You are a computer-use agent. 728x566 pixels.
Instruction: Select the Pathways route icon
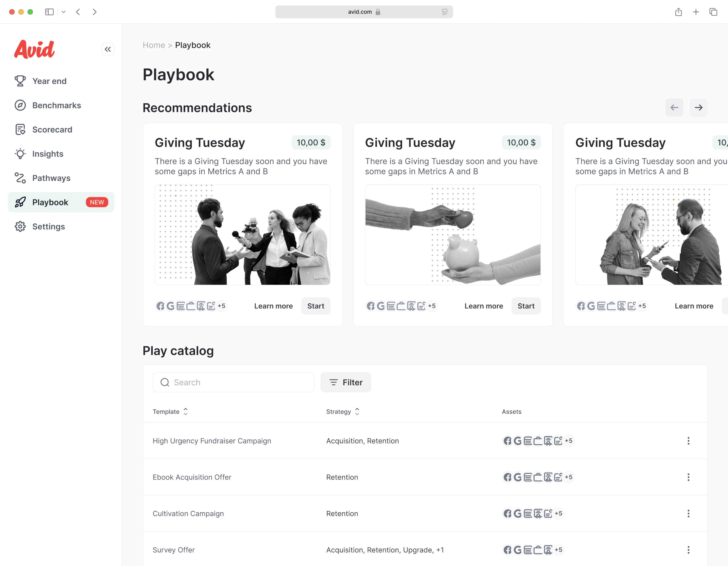coord(20,178)
